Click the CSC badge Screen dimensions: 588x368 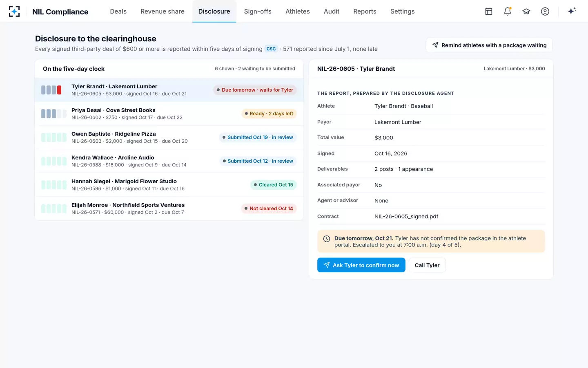click(x=271, y=49)
